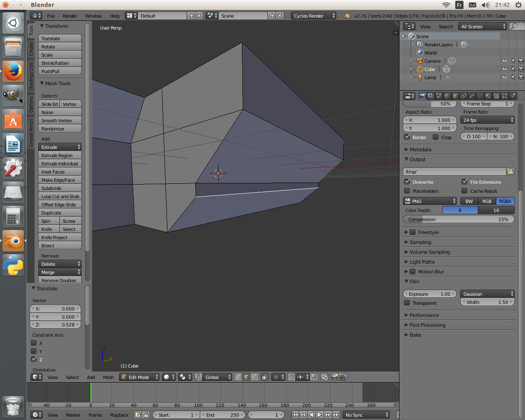Image resolution: width=525 pixels, height=420 pixels.
Task: Enable the Crop checkbox
Action: pyautogui.click(x=436, y=137)
